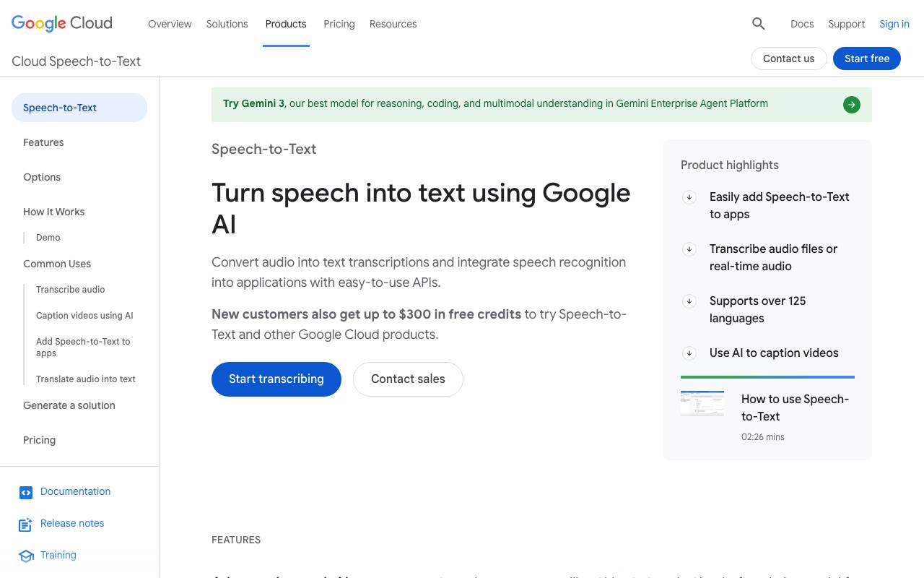Click Sign in
924x578 pixels.
[x=894, y=24]
